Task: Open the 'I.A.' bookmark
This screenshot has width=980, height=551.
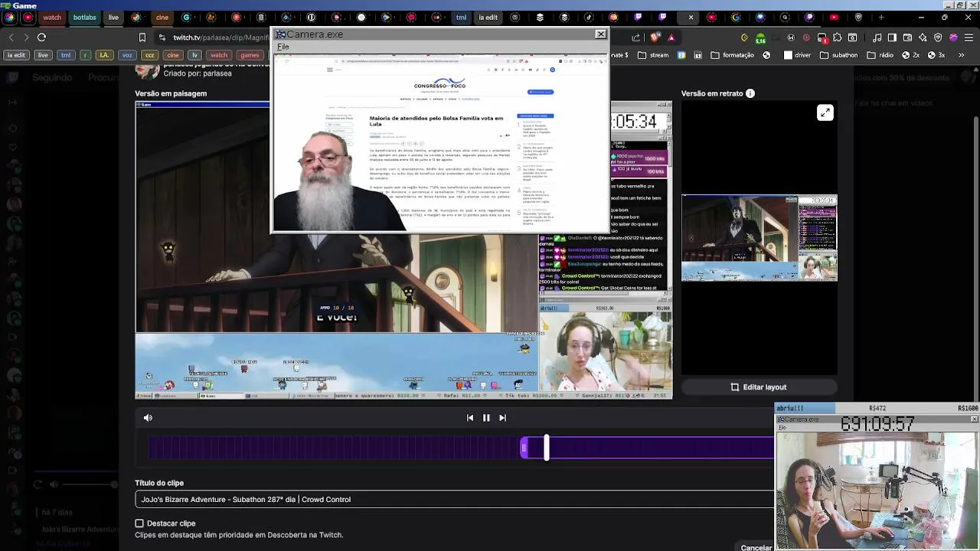Action: (x=105, y=55)
